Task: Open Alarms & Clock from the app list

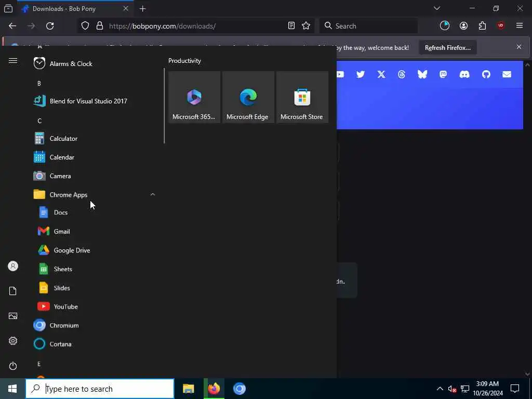Action: [x=95, y=63]
